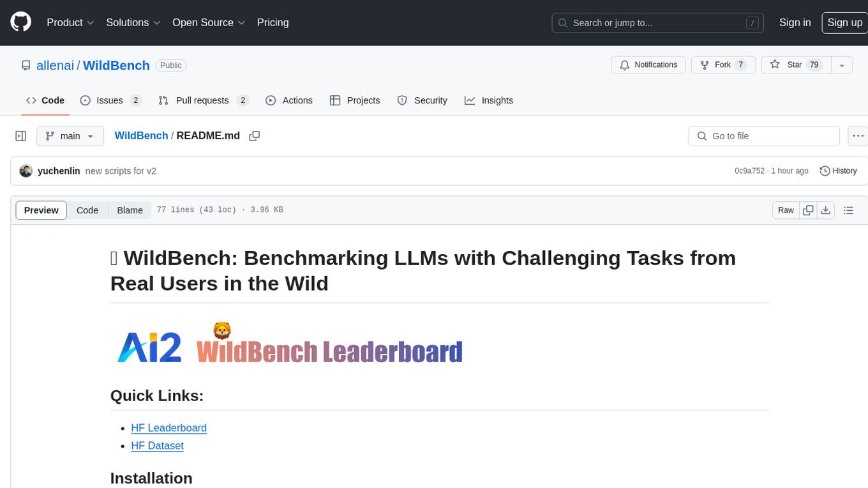Switch to the Security tab
Image resolution: width=868 pixels, height=488 pixels.
[423, 100]
